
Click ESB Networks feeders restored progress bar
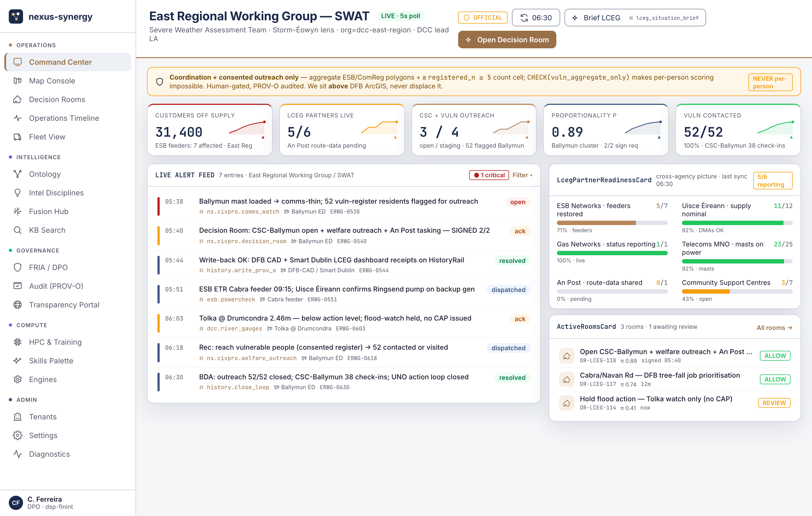(x=612, y=223)
